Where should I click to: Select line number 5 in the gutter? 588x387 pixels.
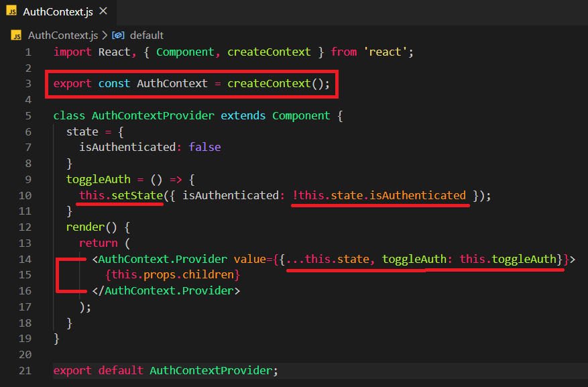tap(28, 115)
